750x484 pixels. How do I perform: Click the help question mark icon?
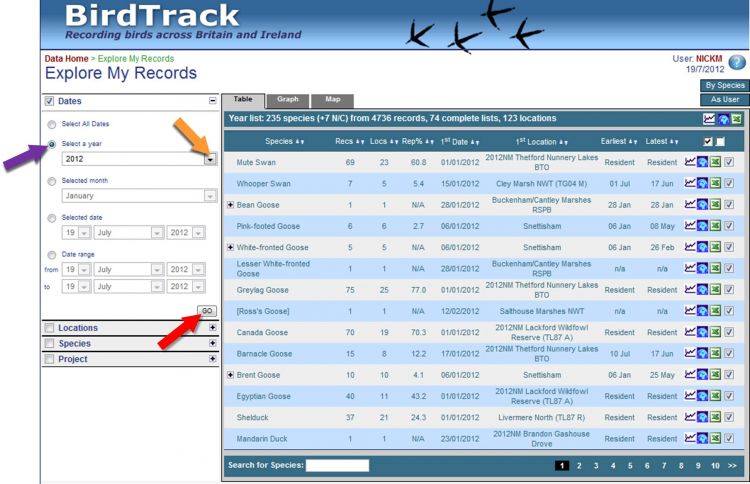[737, 63]
